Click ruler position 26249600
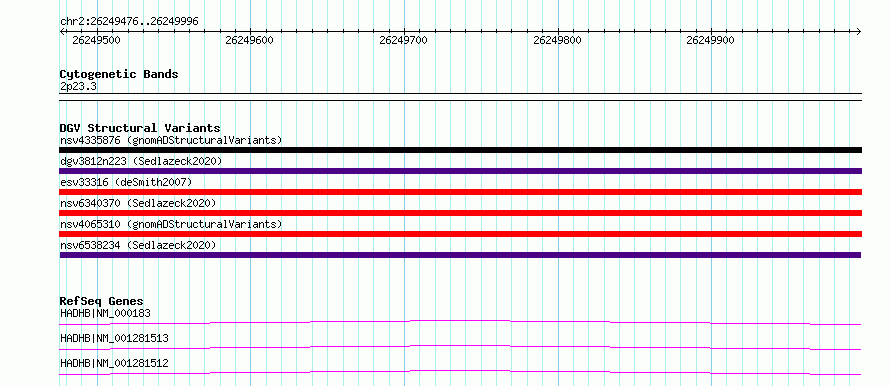The height and width of the screenshot is (386, 890). (249, 40)
